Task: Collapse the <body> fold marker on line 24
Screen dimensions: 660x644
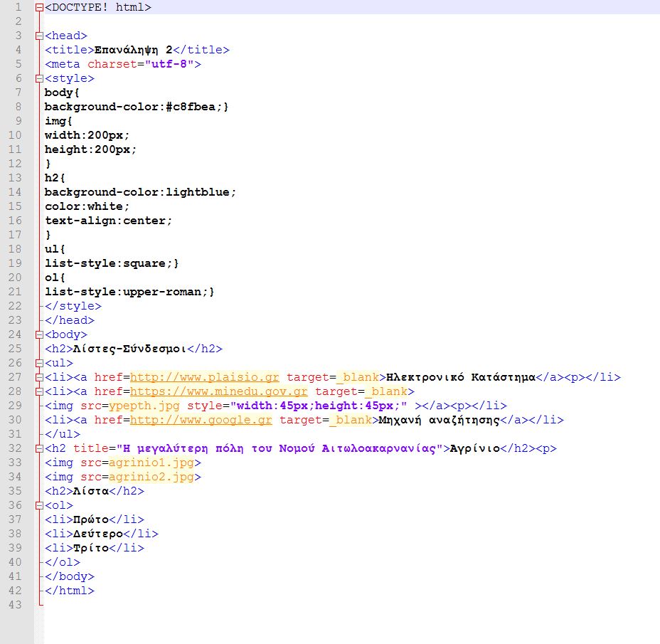Action: click(x=39, y=334)
